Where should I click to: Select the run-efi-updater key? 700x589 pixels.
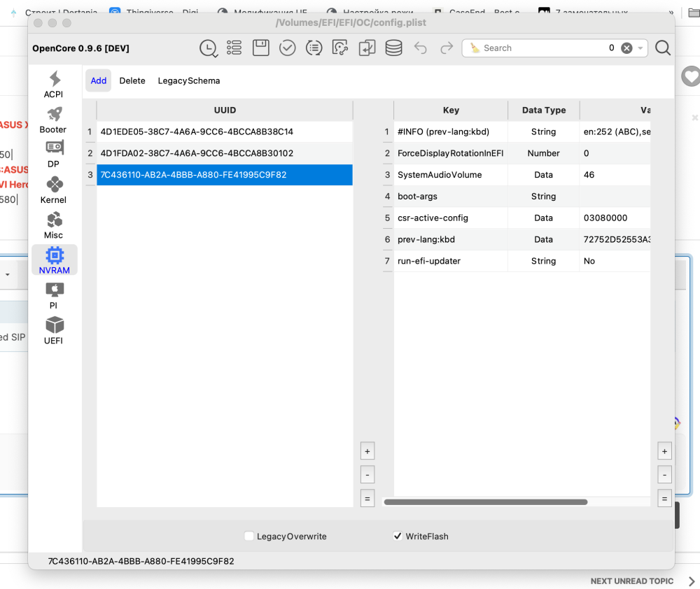tap(451, 261)
